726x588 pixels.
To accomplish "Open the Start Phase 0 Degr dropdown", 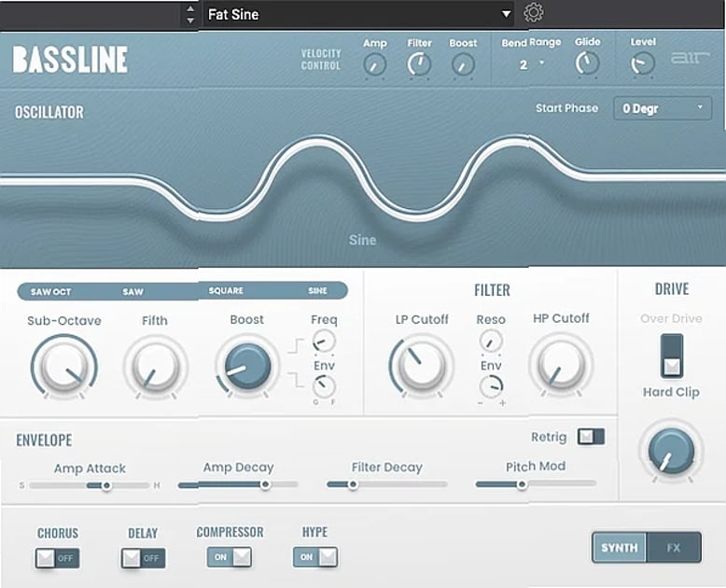I will (663, 108).
